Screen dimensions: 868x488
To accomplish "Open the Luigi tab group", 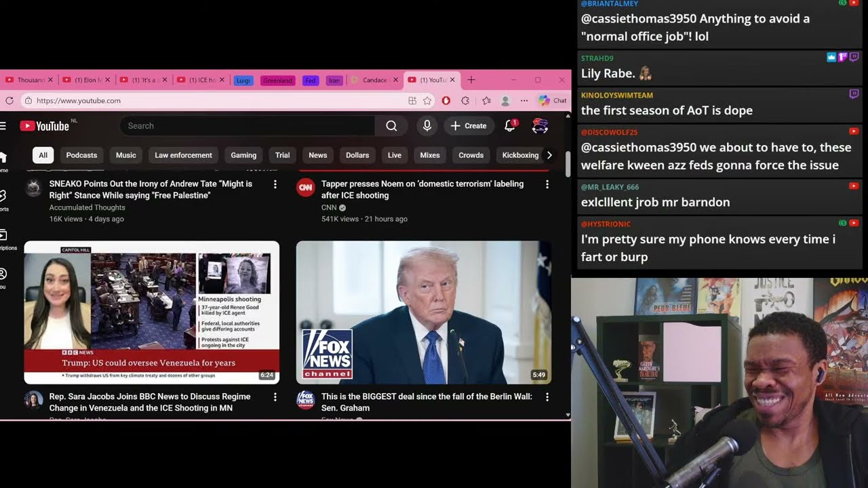I will click(243, 81).
